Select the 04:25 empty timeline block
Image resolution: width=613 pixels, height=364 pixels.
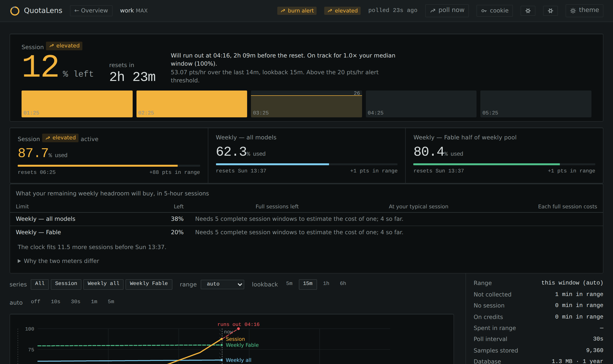click(x=421, y=104)
